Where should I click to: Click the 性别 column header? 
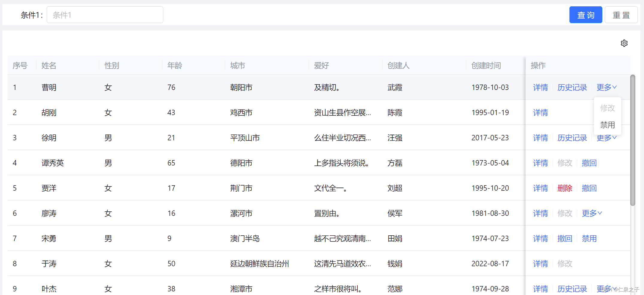112,65
